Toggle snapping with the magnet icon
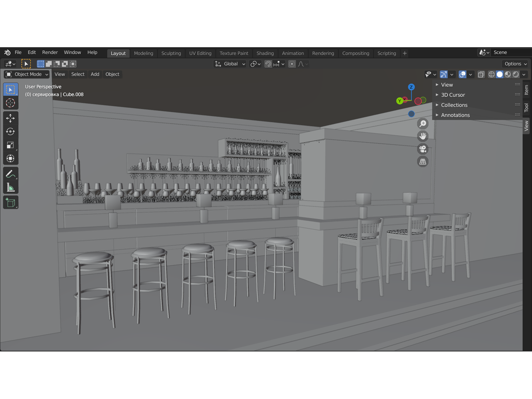 tap(268, 64)
